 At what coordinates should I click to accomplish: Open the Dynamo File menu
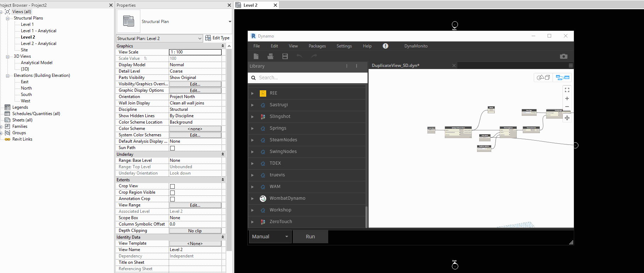pyautogui.click(x=257, y=46)
